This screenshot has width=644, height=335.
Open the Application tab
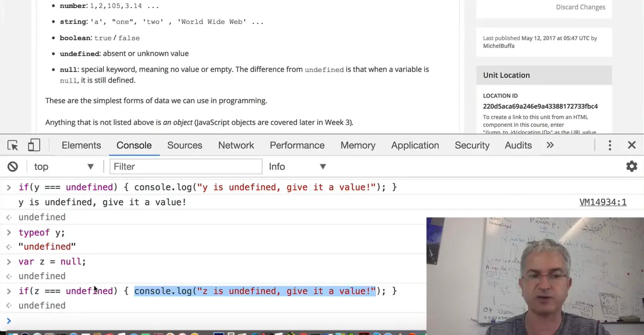tap(415, 145)
